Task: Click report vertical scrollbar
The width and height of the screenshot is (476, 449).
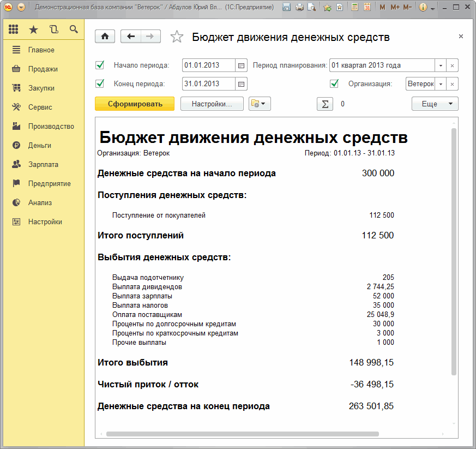Action: tap(454, 252)
